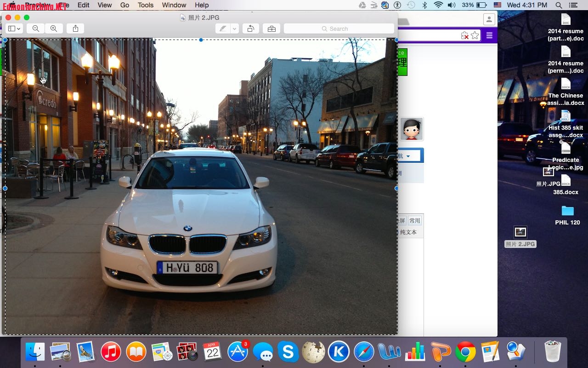Open the Tools menu
The width and height of the screenshot is (588, 368).
tap(146, 5)
